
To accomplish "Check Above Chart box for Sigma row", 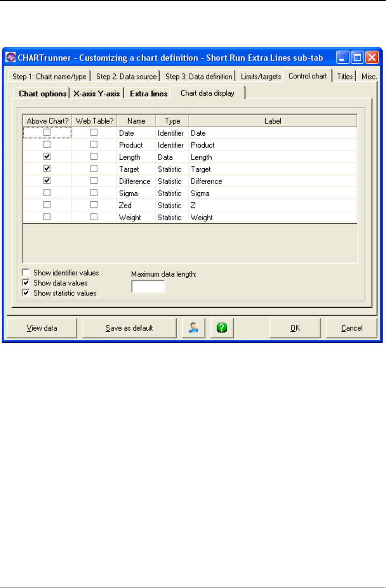I will pos(47,193).
